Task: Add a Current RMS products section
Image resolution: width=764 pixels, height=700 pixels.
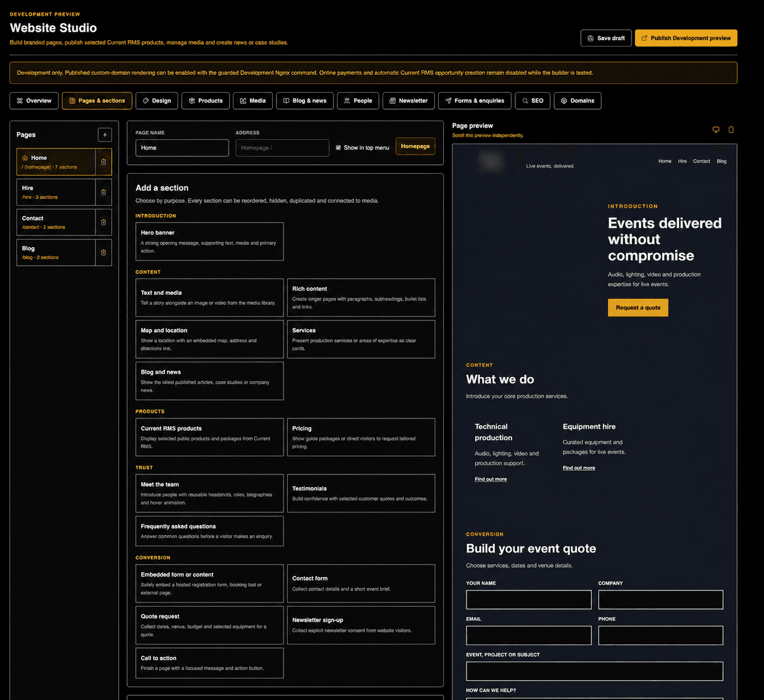Action: click(209, 437)
